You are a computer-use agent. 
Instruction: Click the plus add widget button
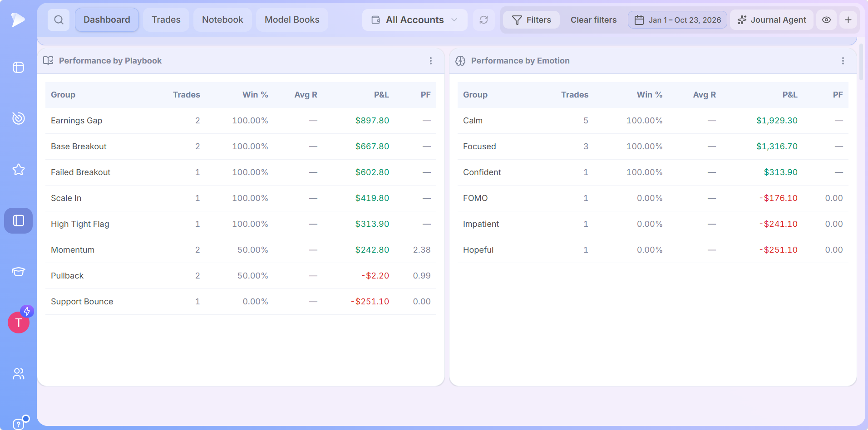coord(848,20)
